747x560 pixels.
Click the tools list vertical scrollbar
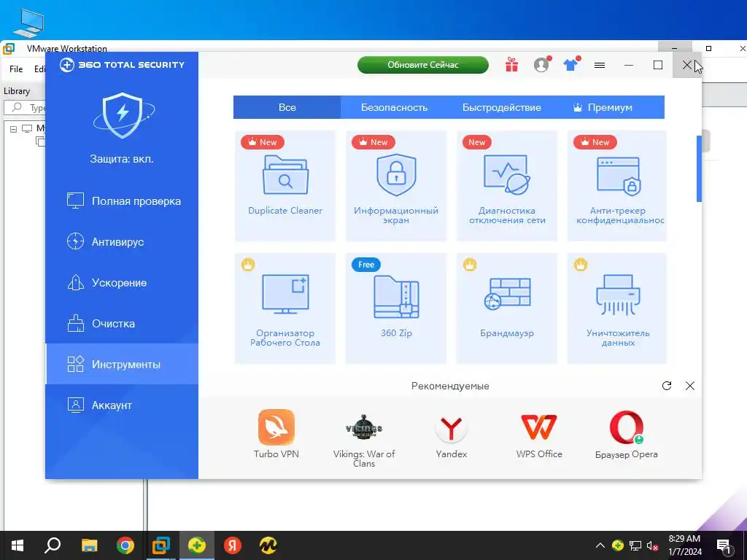699,168
